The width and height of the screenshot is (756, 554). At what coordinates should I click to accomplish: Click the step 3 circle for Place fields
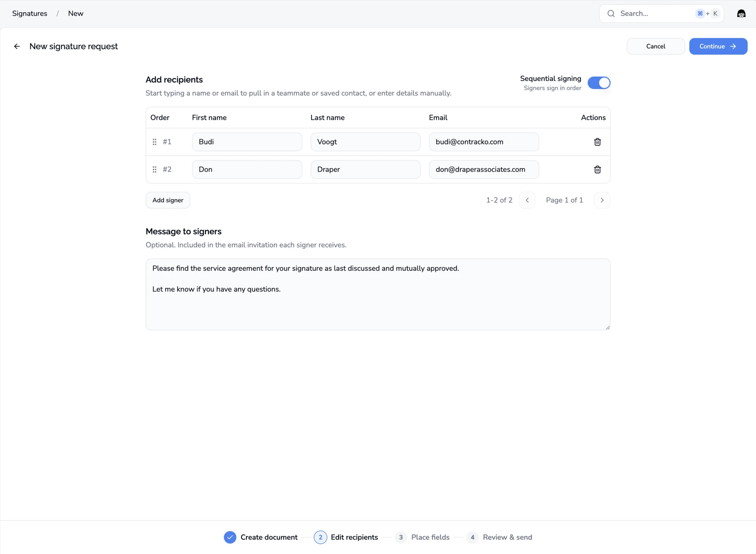point(401,537)
